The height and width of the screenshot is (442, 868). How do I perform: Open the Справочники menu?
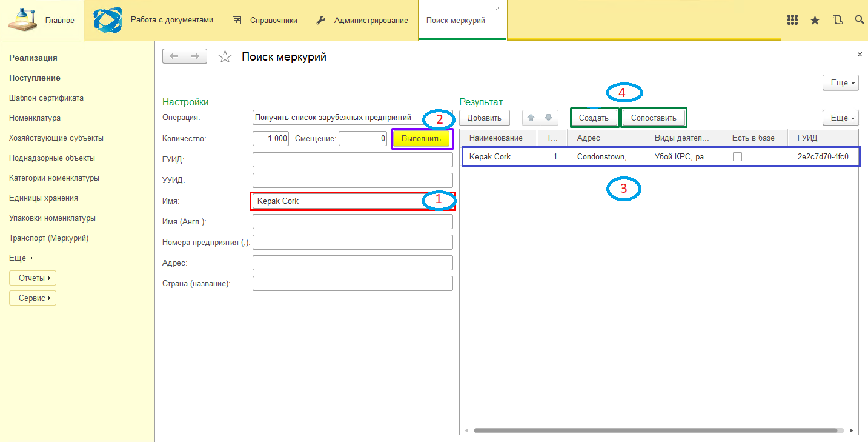[x=265, y=20]
